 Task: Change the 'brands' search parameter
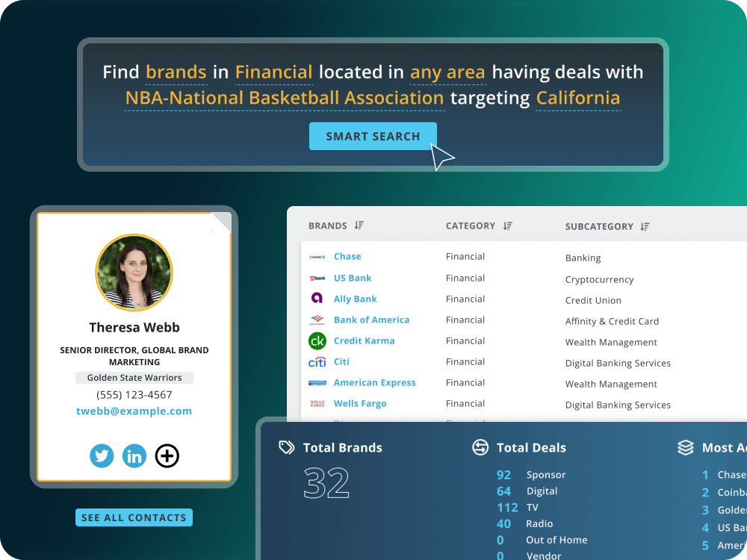[176, 72]
